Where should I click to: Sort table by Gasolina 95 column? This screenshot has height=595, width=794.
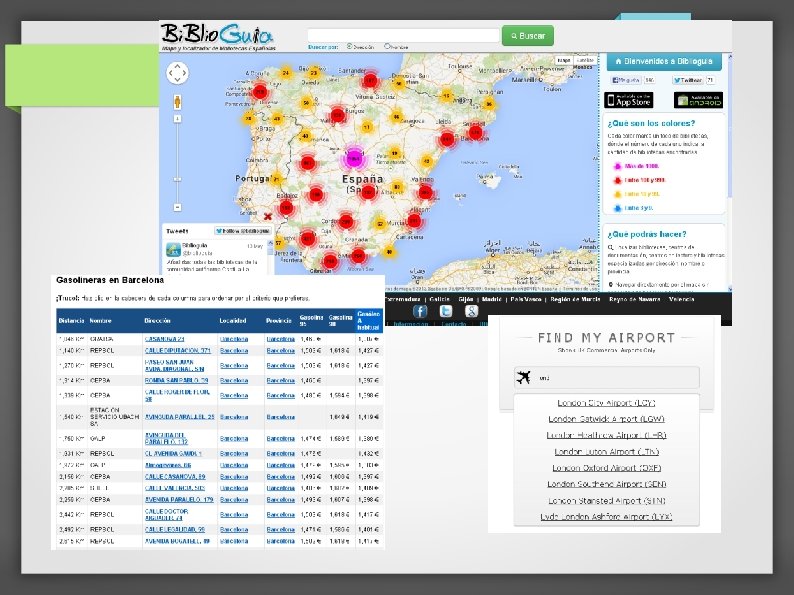(x=311, y=321)
